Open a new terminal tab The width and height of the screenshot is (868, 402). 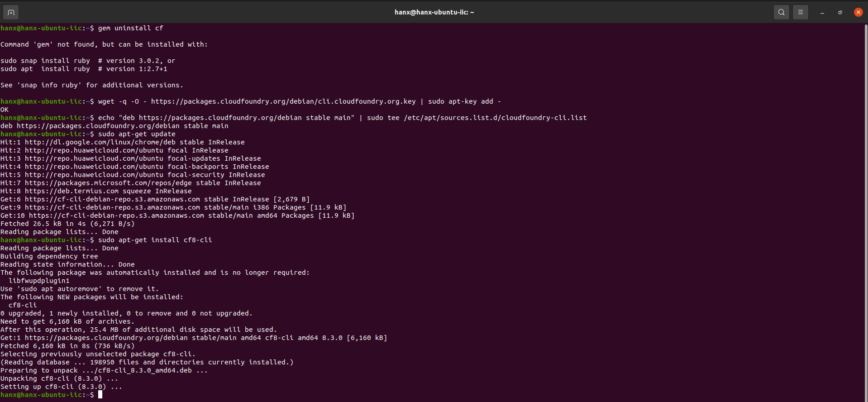point(11,12)
